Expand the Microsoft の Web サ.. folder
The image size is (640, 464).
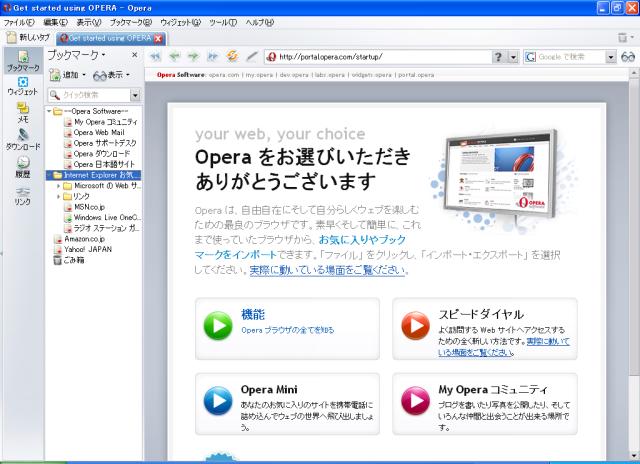click(59, 186)
